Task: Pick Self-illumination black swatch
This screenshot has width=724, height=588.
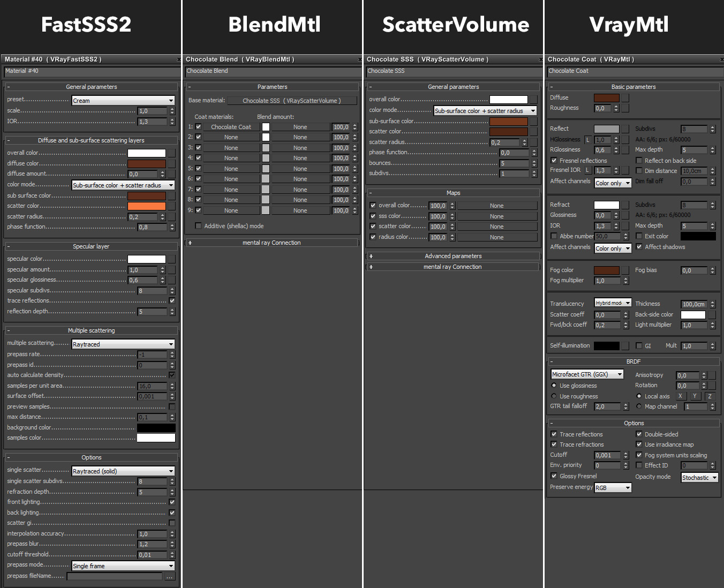Action: (x=607, y=346)
